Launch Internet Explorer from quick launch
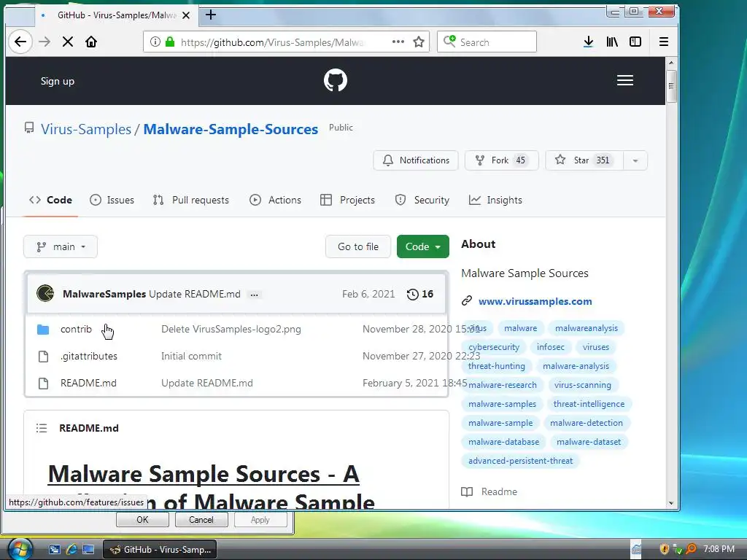 point(71,550)
